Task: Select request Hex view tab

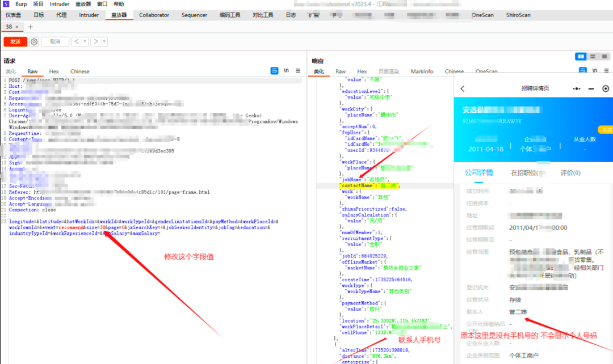Action: [x=54, y=71]
